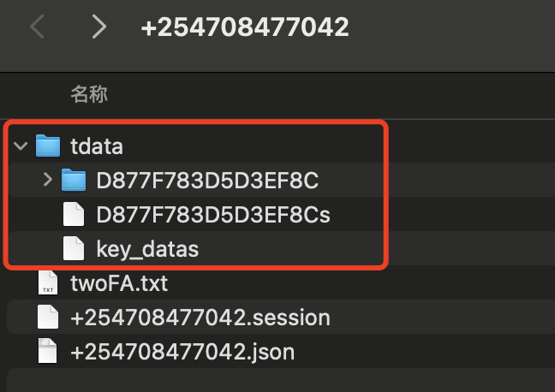
Task: Click the .json file icon
Action: [48, 352]
